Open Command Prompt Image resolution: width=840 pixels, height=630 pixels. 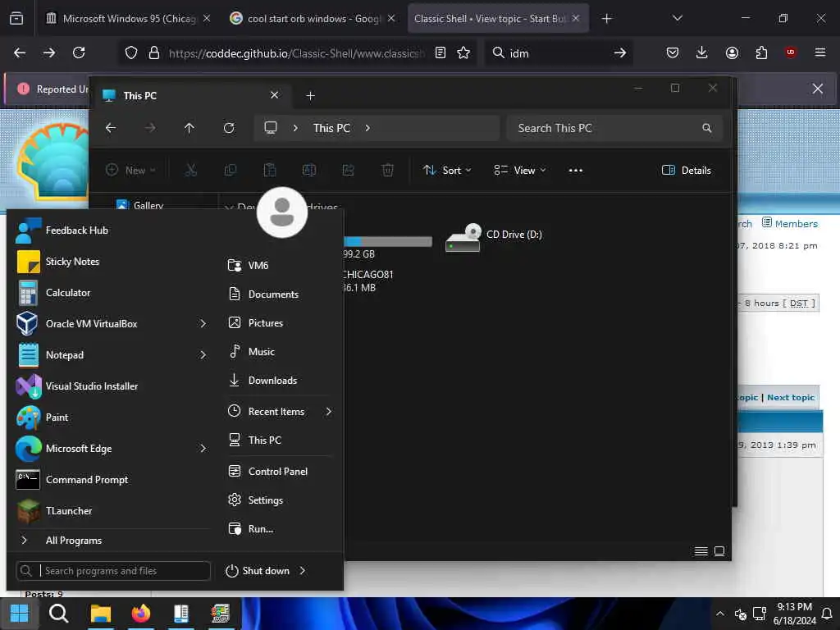pyautogui.click(x=110, y=479)
